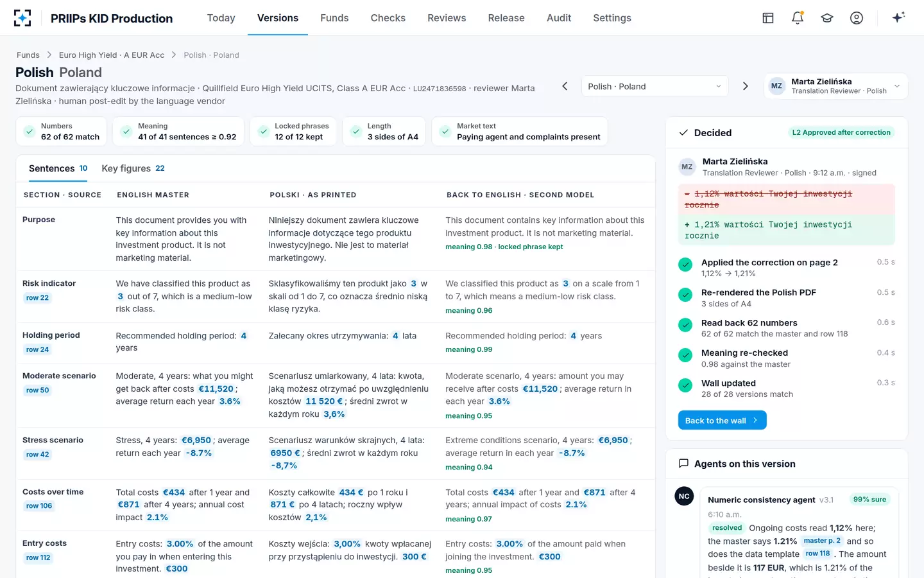
Task: Switch to the Versions tab
Action: (x=278, y=18)
